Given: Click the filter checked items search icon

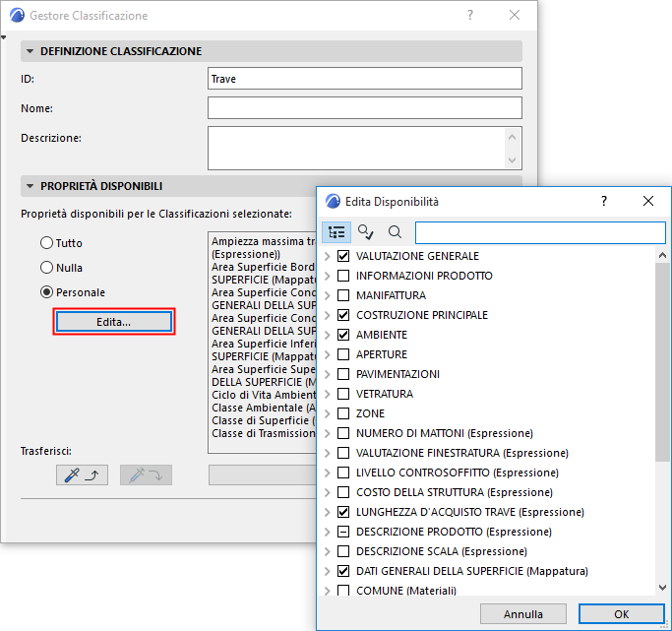Looking at the screenshot, I should click(x=366, y=232).
